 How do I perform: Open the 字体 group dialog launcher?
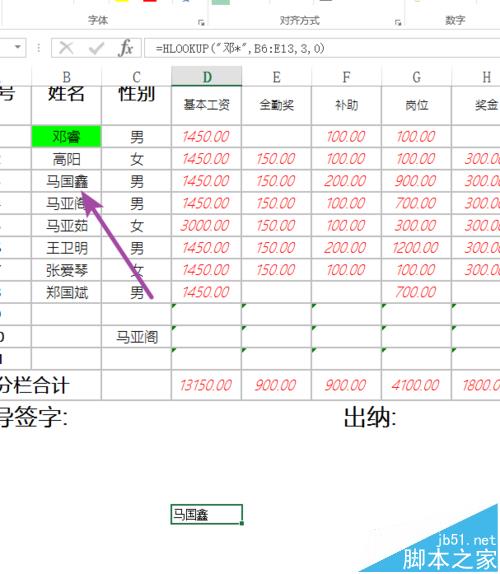click(x=201, y=23)
